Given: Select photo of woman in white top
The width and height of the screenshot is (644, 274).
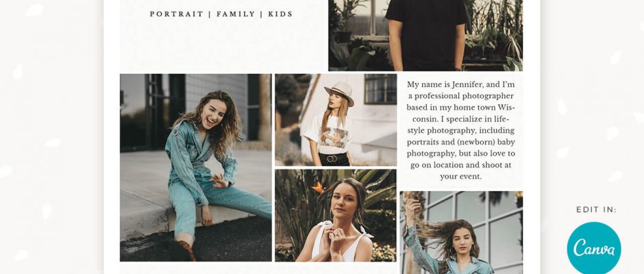Looking at the screenshot, I should pos(336,216).
